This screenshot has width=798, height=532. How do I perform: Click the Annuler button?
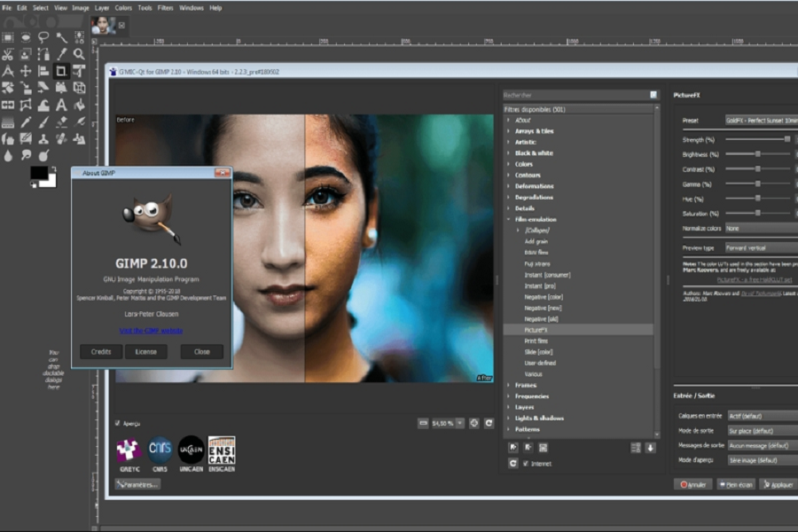(693, 485)
